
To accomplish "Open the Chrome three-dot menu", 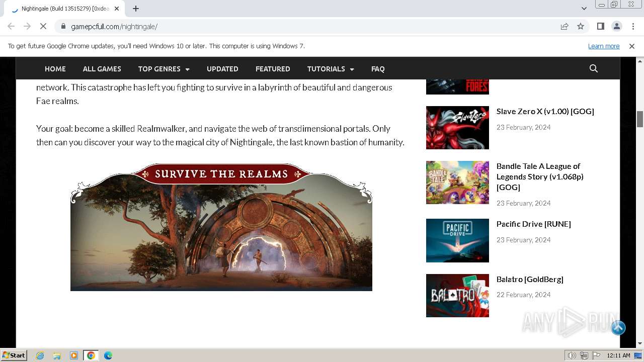I will [x=632, y=26].
